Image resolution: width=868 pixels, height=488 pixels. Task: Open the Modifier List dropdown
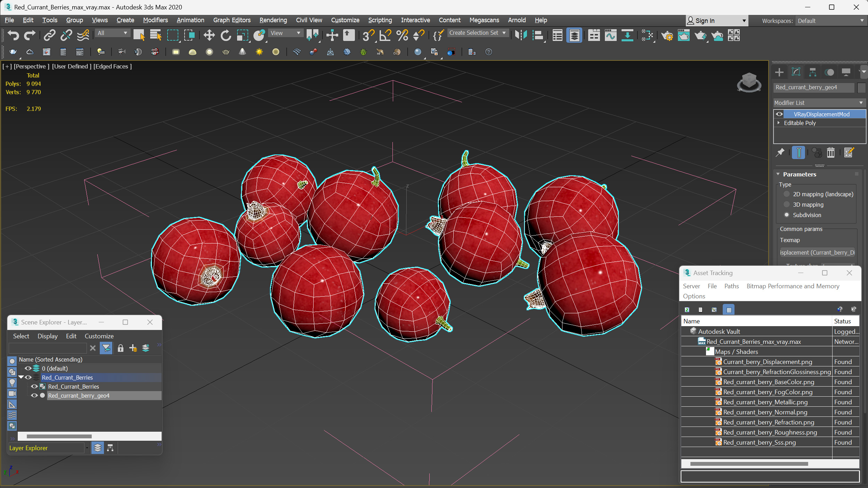[x=819, y=103]
